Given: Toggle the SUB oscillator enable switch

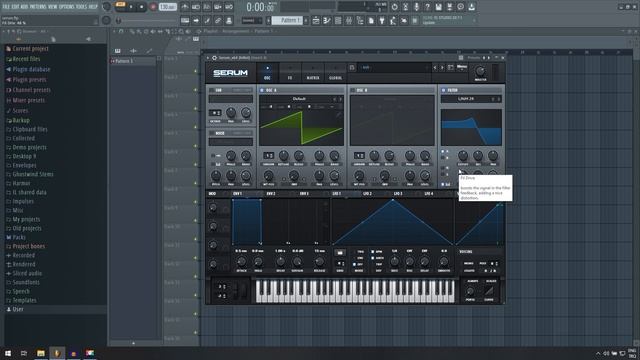Looking at the screenshot, I should pos(212,90).
